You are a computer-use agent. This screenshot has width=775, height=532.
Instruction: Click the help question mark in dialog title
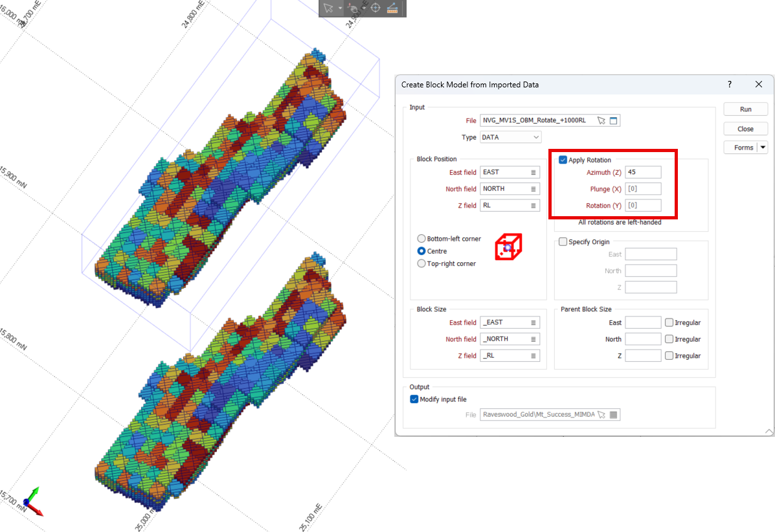click(730, 85)
